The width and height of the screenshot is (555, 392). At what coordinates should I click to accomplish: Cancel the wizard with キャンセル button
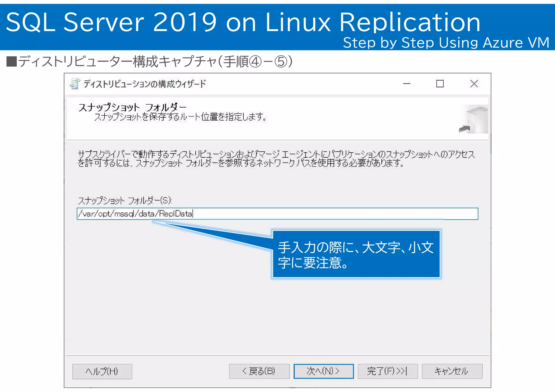[x=452, y=371]
